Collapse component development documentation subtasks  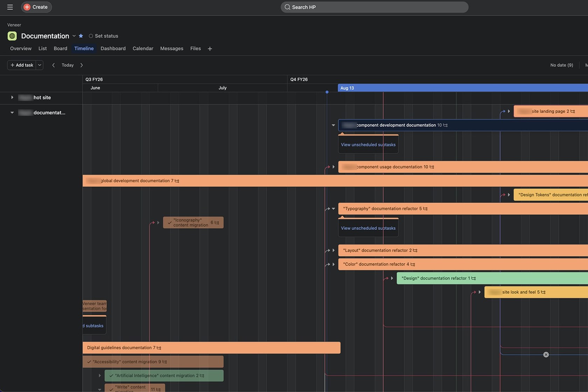pyautogui.click(x=333, y=125)
